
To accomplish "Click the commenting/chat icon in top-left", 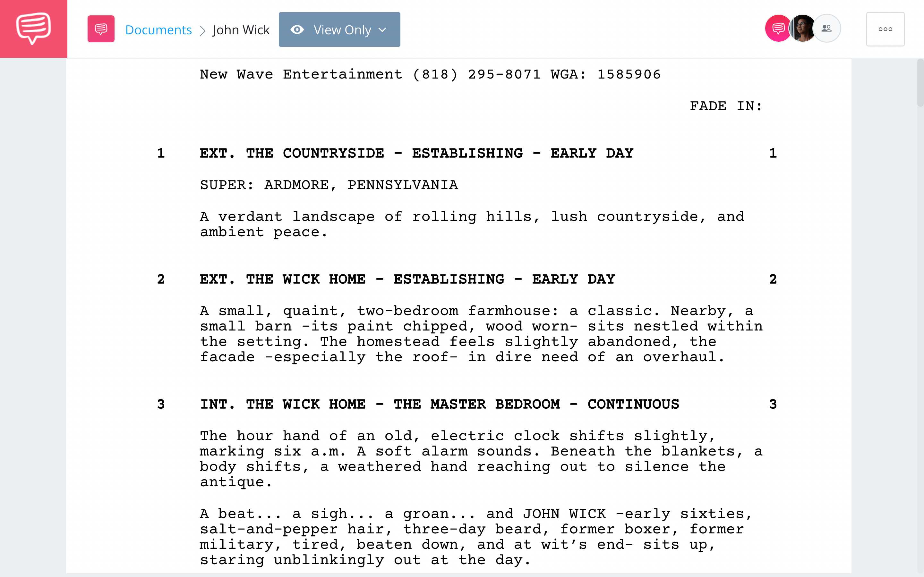I will point(33,29).
